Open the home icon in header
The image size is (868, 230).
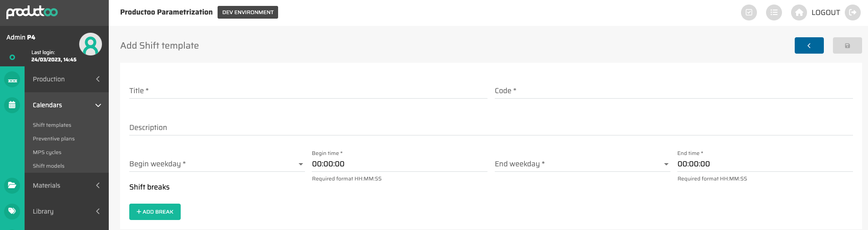[799, 13]
